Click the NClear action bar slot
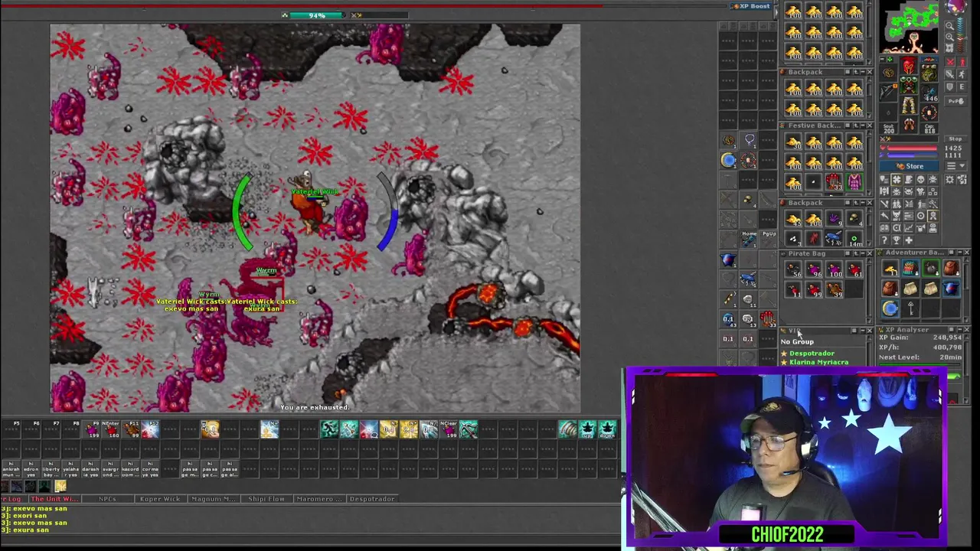The width and height of the screenshot is (980, 551). pyautogui.click(x=449, y=429)
